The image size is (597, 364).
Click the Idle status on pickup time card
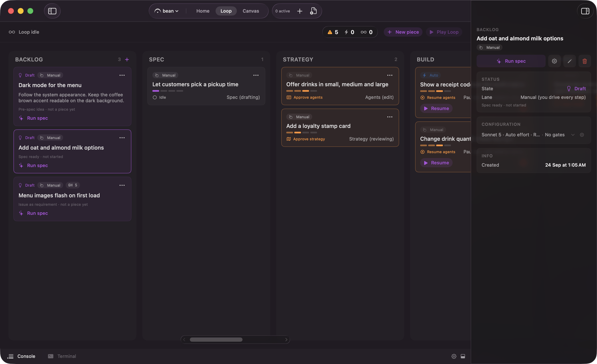click(159, 97)
